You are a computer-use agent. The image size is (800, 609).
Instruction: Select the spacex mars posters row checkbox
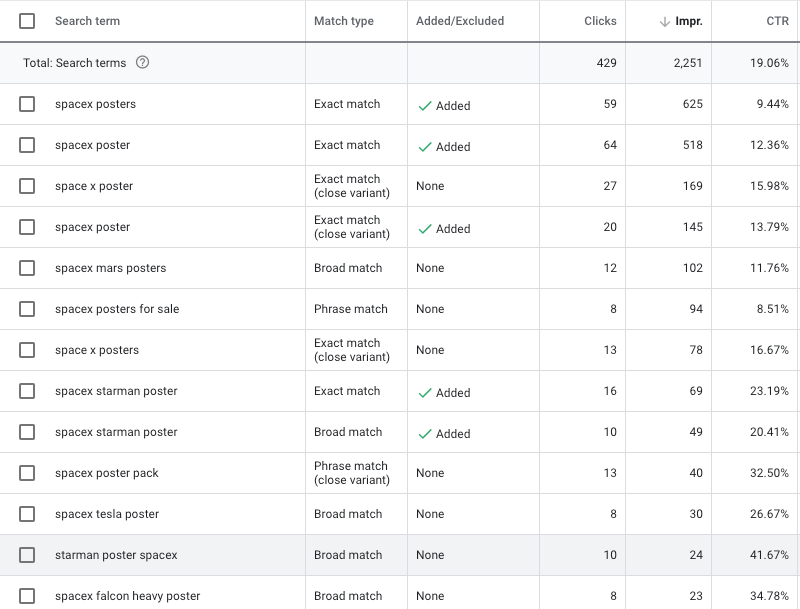coord(27,268)
